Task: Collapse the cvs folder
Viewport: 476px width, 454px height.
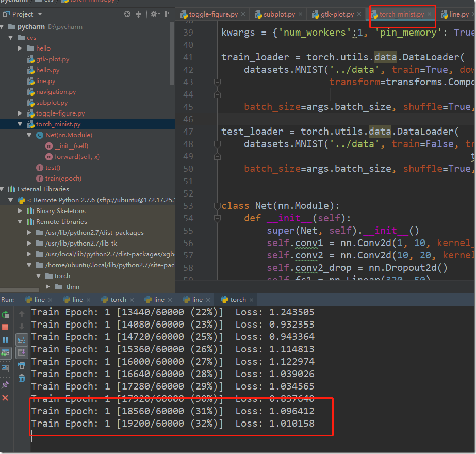Action: click(x=11, y=38)
